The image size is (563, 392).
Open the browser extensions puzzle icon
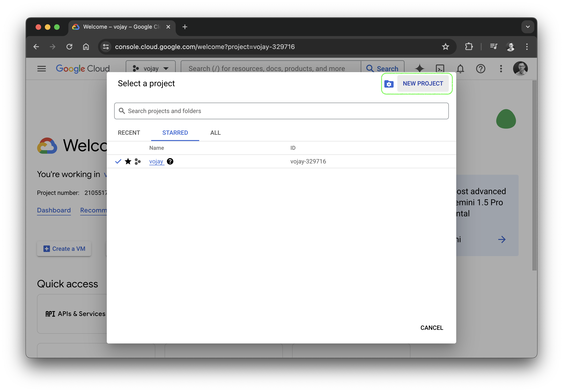(469, 47)
